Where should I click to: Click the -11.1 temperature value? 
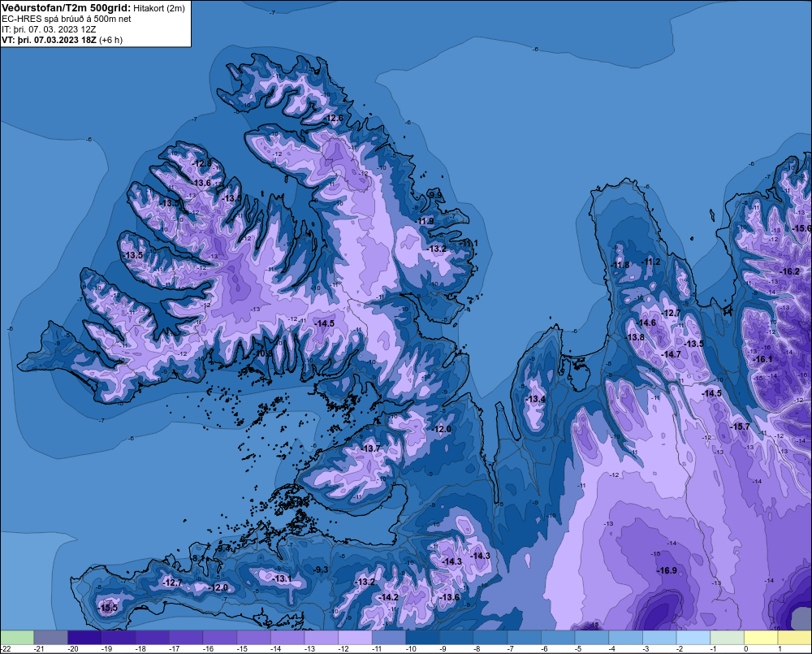point(469,243)
